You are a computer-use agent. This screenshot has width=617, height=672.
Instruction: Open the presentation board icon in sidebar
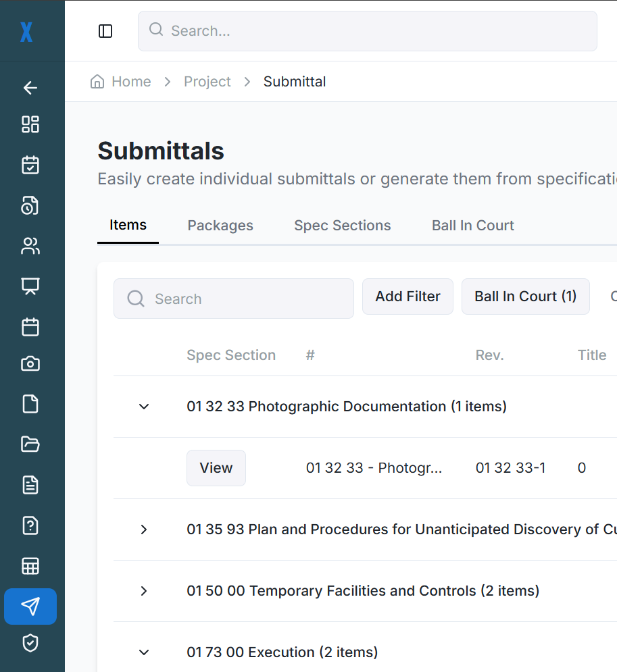click(30, 286)
